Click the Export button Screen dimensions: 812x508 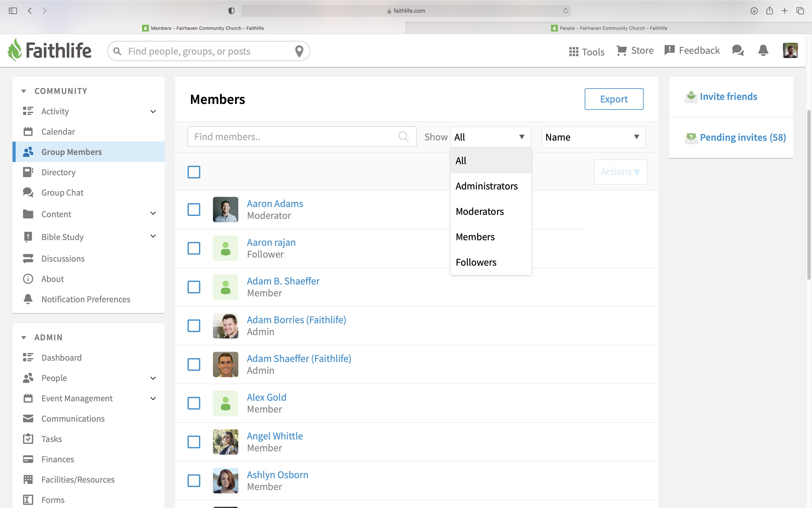(614, 99)
